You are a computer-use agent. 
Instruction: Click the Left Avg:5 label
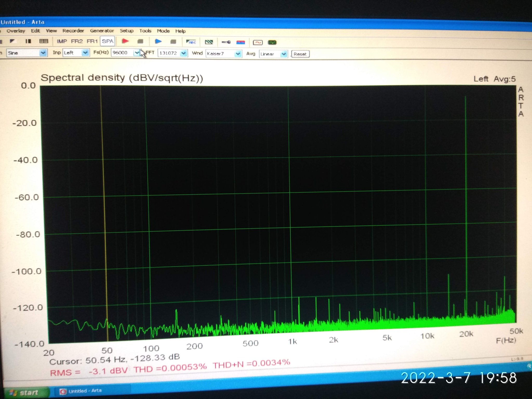pyautogui.click(x=494, y=79)
